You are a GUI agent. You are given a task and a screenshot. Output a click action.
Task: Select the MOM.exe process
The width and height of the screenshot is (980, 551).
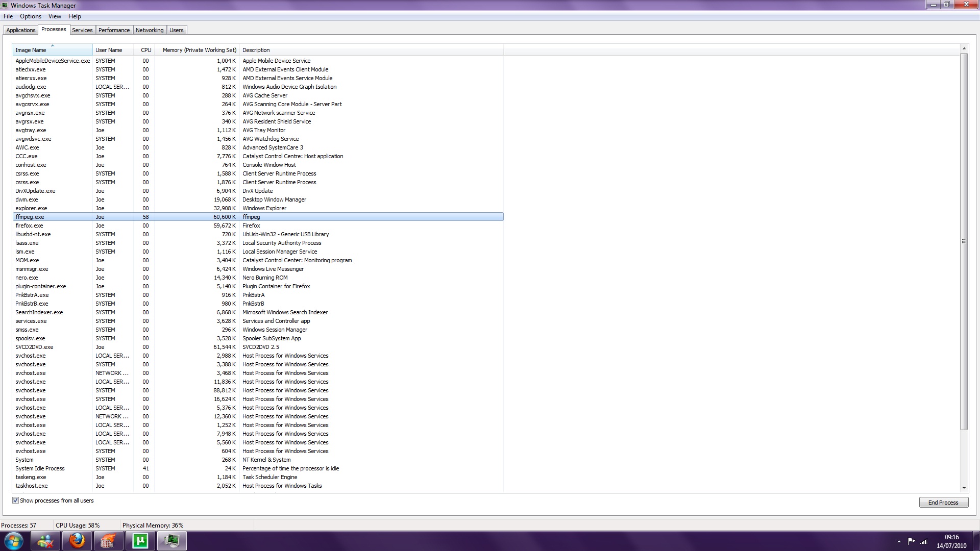258,260
